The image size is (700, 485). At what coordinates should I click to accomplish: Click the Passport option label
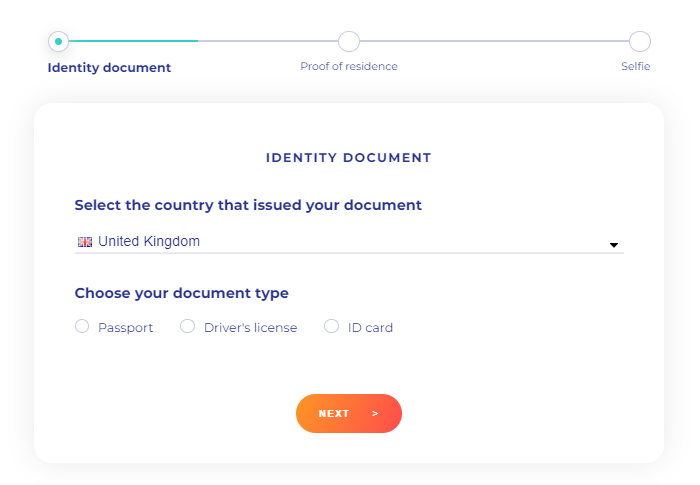click(x=125, y=328)
